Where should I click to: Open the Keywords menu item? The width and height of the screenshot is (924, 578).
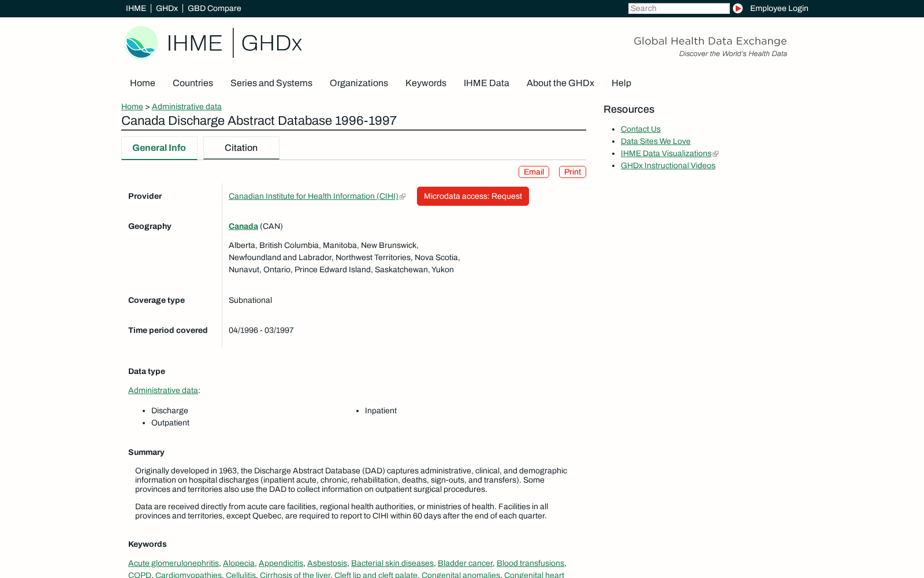(x=426, y=83)
